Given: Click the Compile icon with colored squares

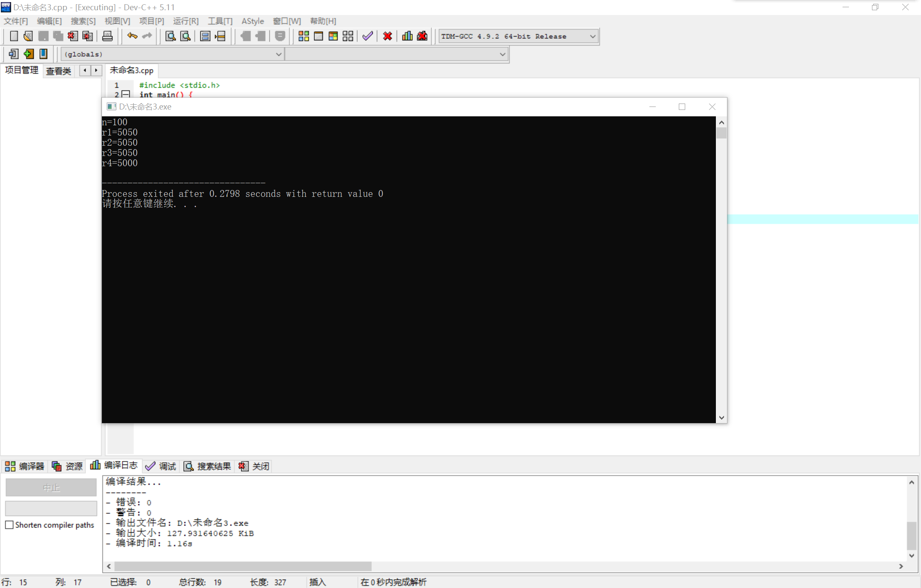Looking at the screenshot, I should point(304,36).
